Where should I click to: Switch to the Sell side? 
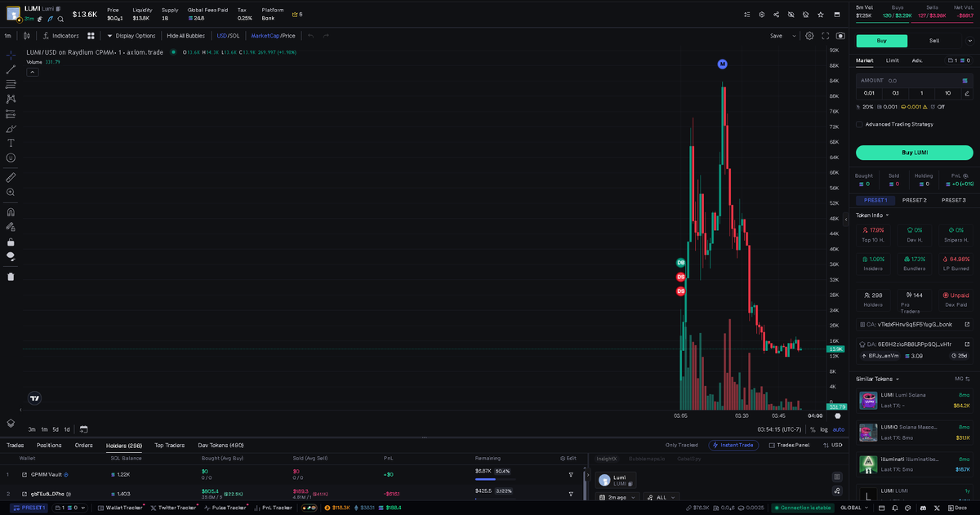tap(934, 41)
